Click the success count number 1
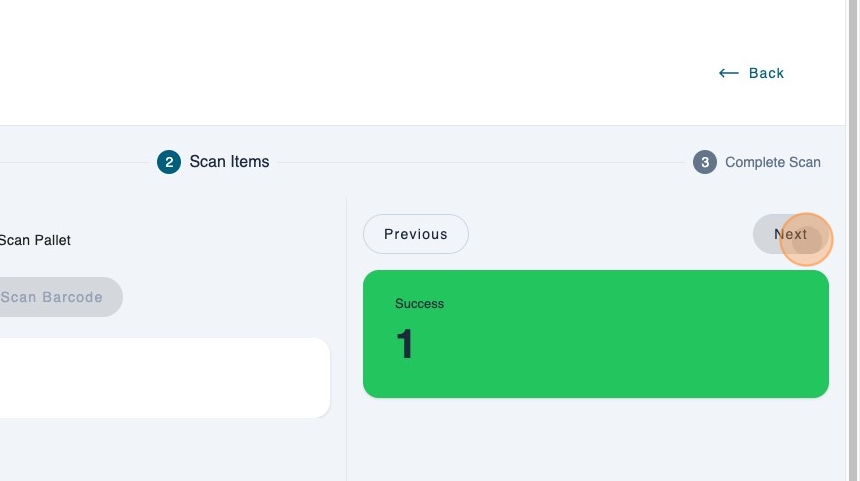This screenshot has width=860, height=481. coord(404,345)
